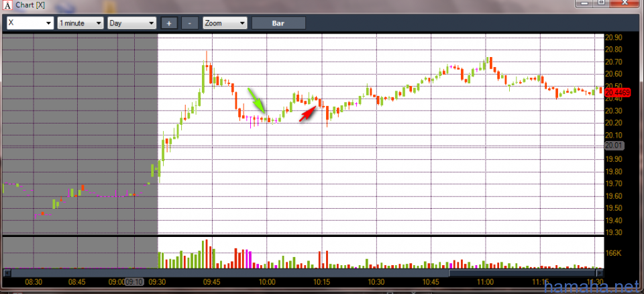The image size is (644, 294).
Task: Open the 1 minute interval dropdown
Action: (x=80, y=23)
